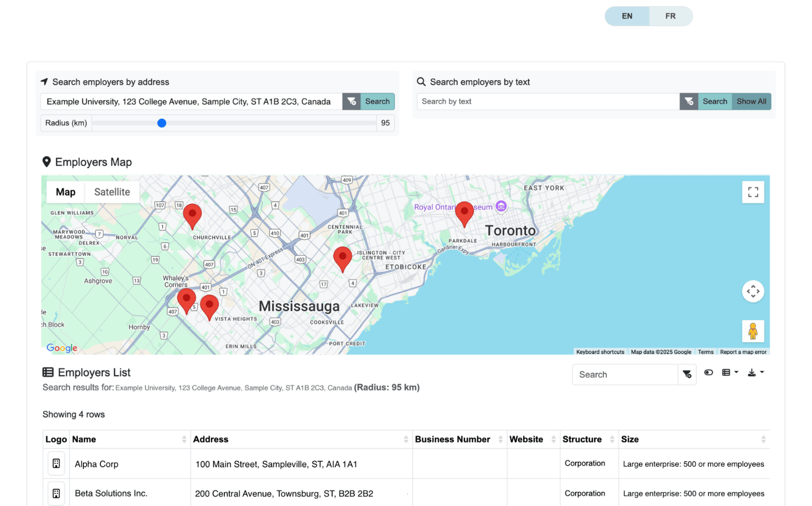812x506 pixels.
Task: Click the employers list Search field
Action: tap(625, 375)
